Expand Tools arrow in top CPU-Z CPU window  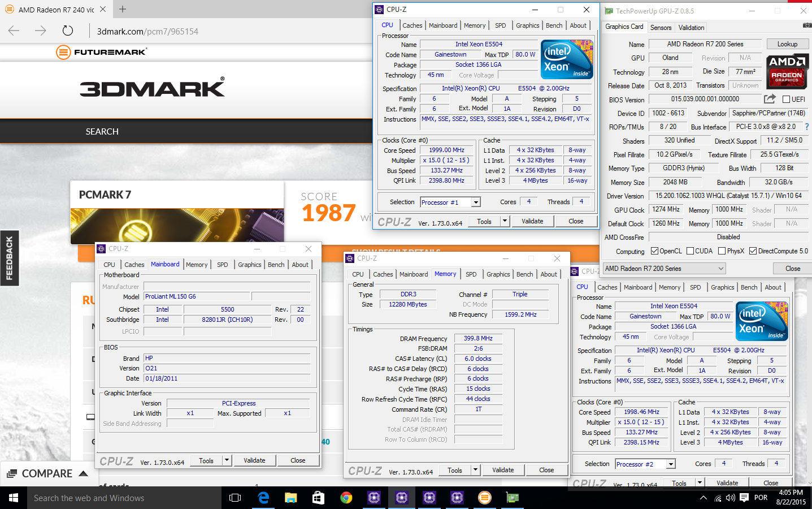pyautogui.click(x=505, y=221)
